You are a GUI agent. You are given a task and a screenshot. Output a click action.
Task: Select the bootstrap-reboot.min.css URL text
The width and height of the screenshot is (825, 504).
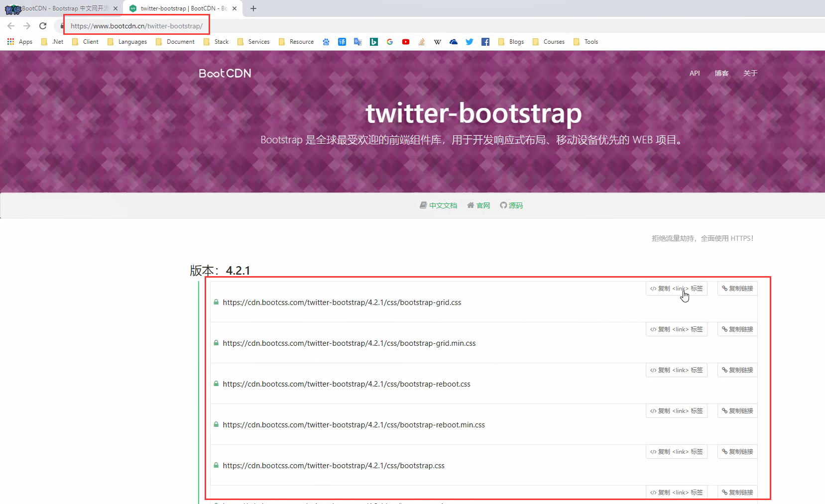[354, 425]
